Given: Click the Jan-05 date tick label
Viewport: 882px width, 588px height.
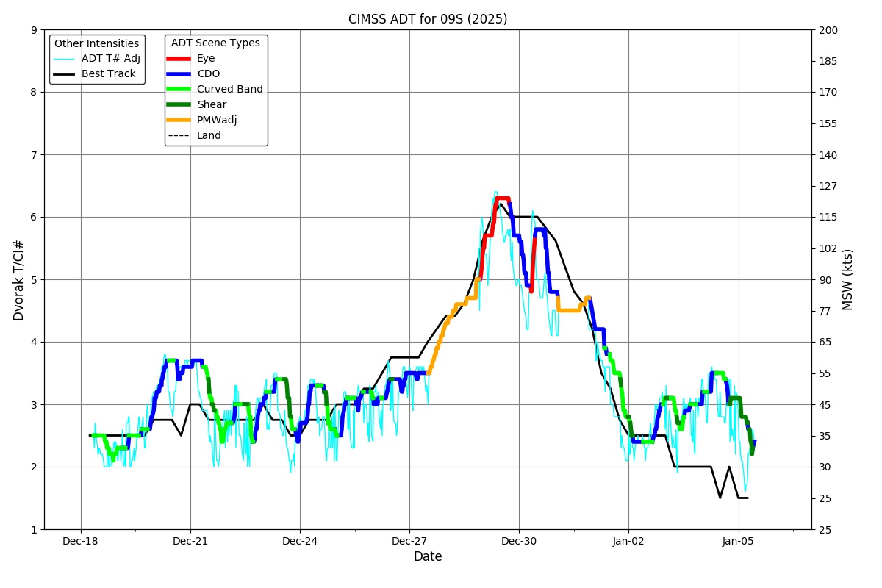Looking at the screenshot, I should [738, 542].
